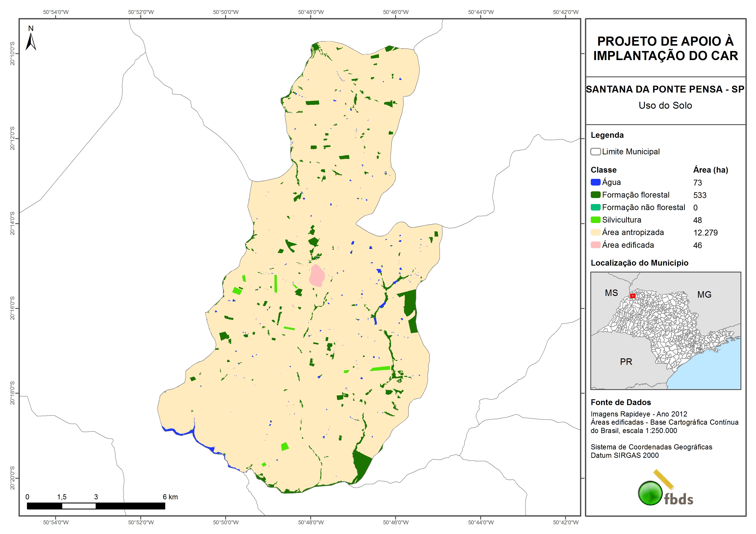Click the SANTANA DA PONTE PENSA - SP heading

[666, 90]
